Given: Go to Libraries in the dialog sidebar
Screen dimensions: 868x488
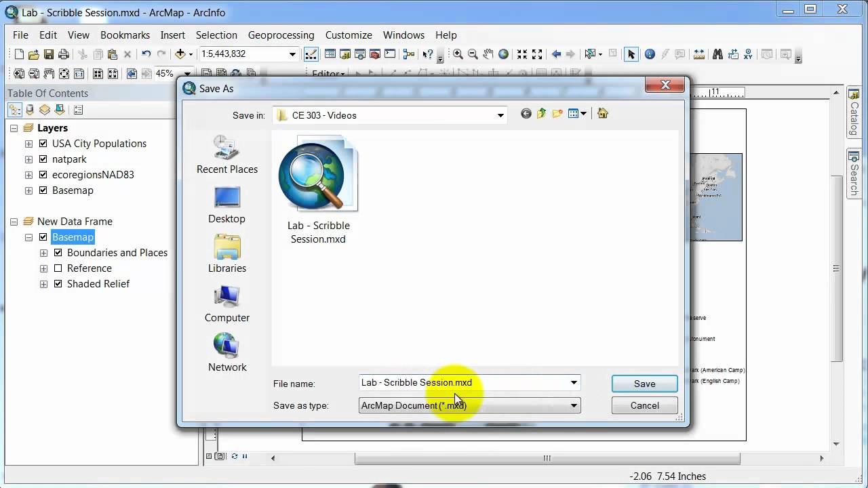Looking at the screenshot, I should tap(227, 254).
